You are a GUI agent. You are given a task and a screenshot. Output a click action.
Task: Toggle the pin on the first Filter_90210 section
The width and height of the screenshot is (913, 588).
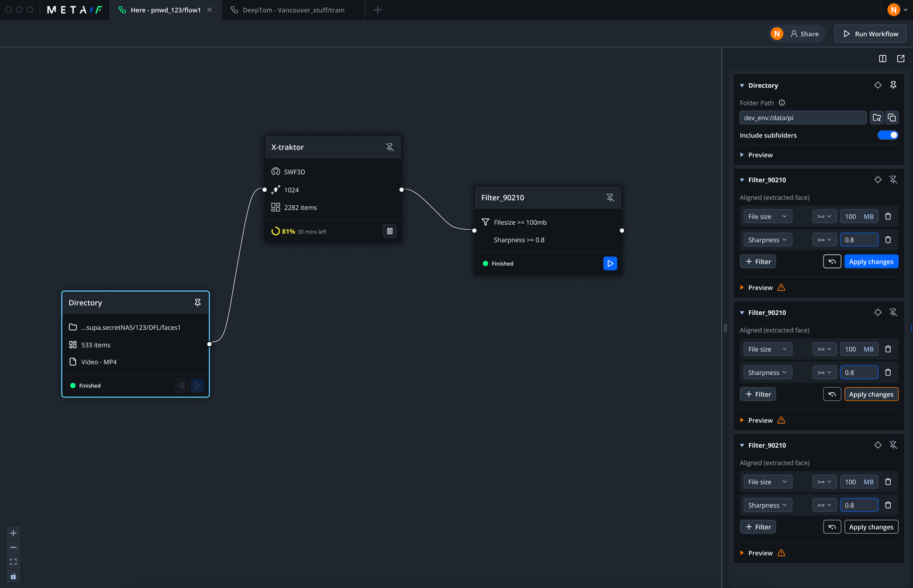[894, 180]
